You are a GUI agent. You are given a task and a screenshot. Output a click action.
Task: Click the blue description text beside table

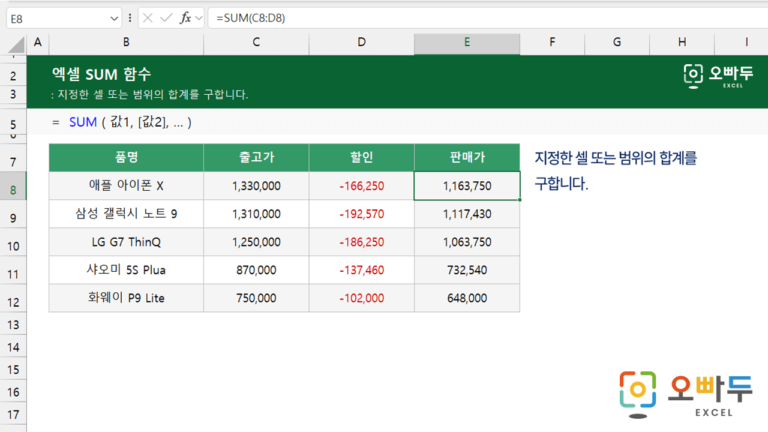tap(616, 171)
